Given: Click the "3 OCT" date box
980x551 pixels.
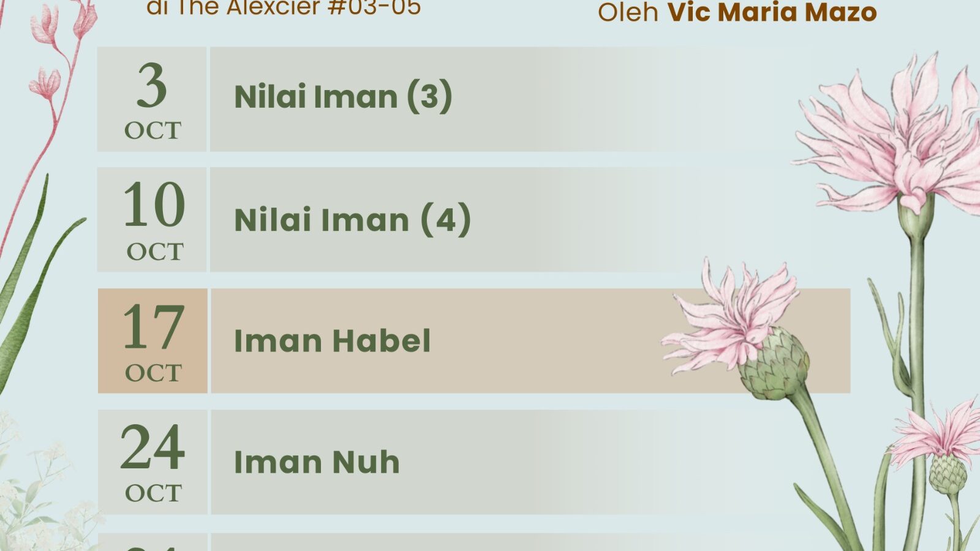Looking at the screenshot, I should pos(152,99).
